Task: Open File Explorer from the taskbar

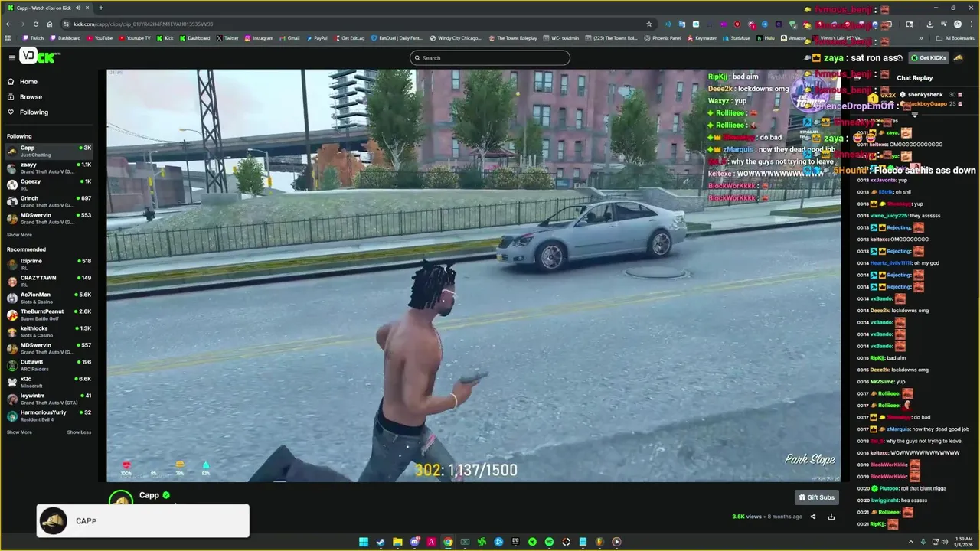Action: tap(397, 542)
